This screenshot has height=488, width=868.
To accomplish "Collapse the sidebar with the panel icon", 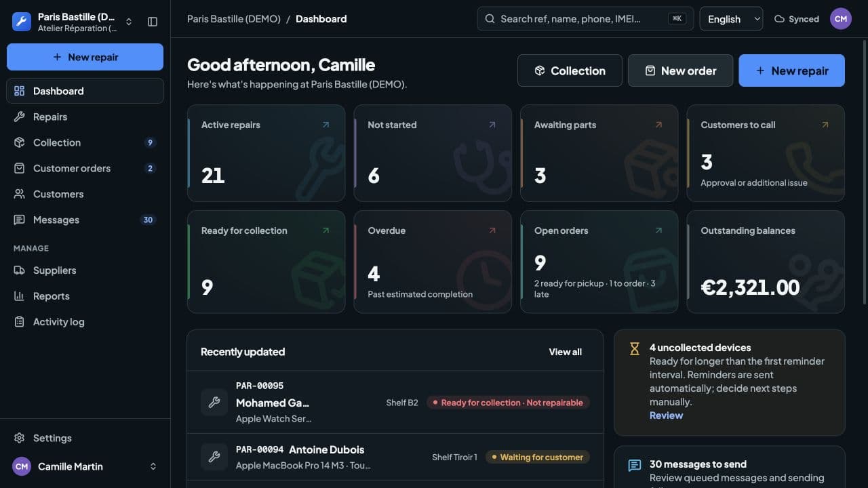I will point(153,22).
